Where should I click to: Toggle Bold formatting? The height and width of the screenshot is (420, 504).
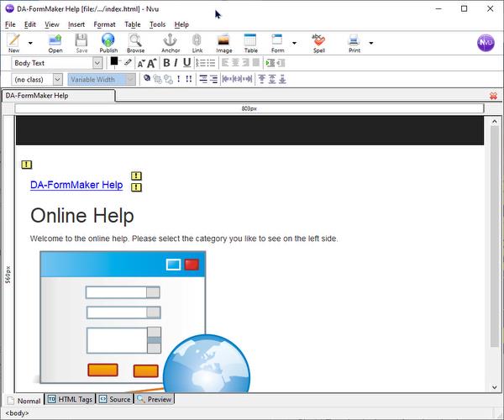coord(166,63)
